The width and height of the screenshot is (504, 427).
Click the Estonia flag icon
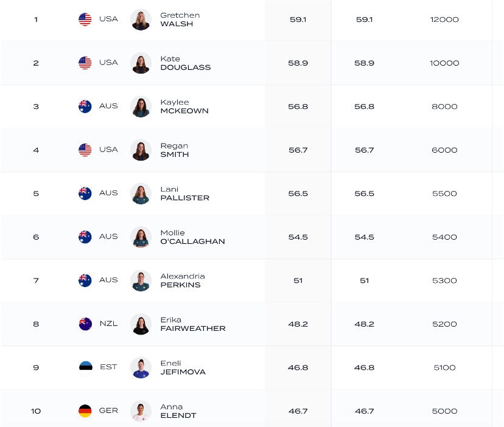pos(85,367)
